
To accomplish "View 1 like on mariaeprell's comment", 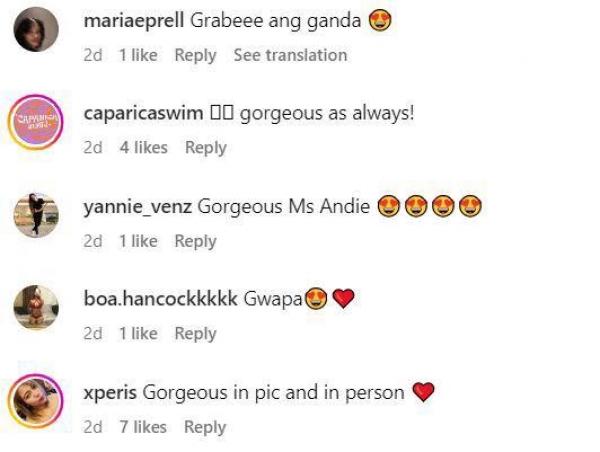I will 138,55.
